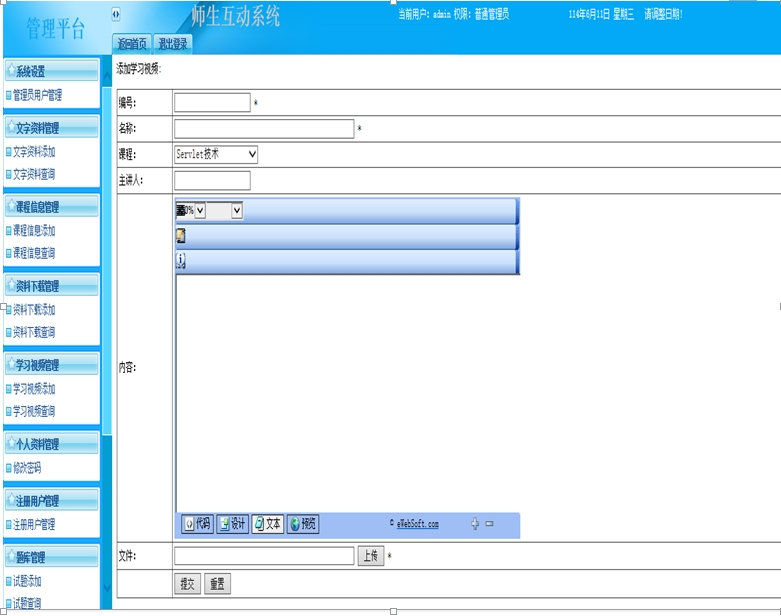
Task: Enlarge the editor with the plus icon
Action: pos(475,523)
